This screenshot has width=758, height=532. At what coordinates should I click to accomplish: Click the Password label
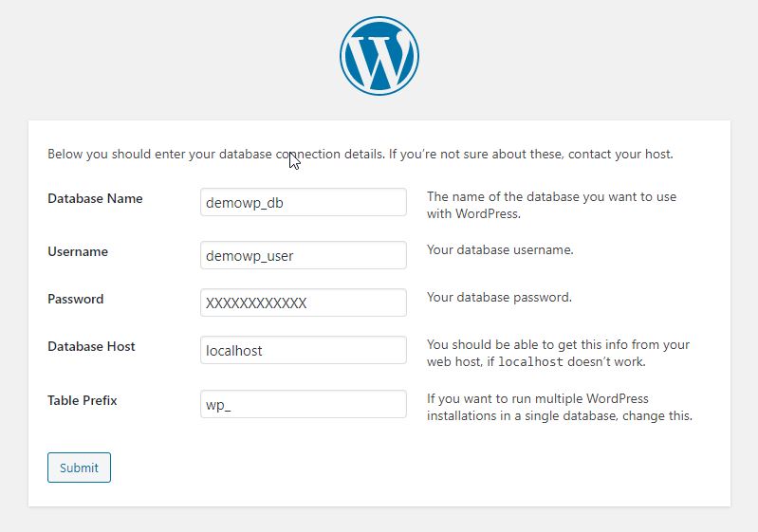click(x=75, y=299)
